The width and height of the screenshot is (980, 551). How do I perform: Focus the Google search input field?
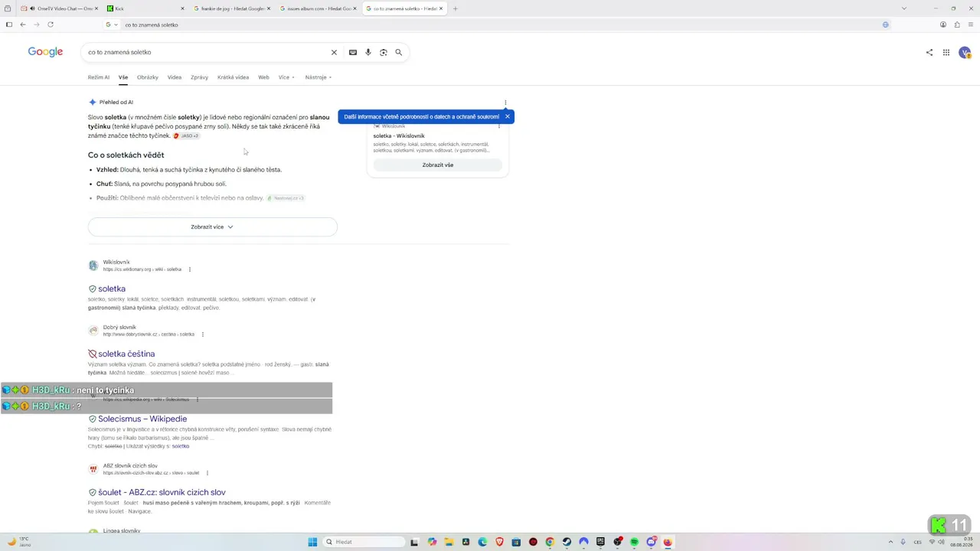click(x=207, y=52)
